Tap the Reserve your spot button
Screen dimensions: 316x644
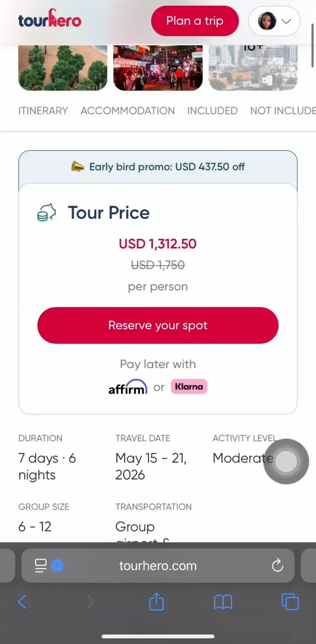click(x=158, y=325)
